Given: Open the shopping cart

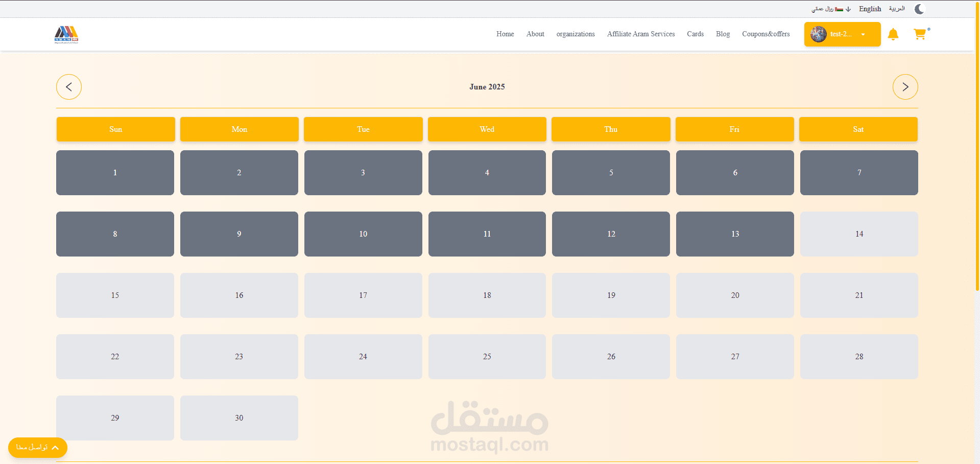Looking at the screenshot, I should [x=920, y=34].
